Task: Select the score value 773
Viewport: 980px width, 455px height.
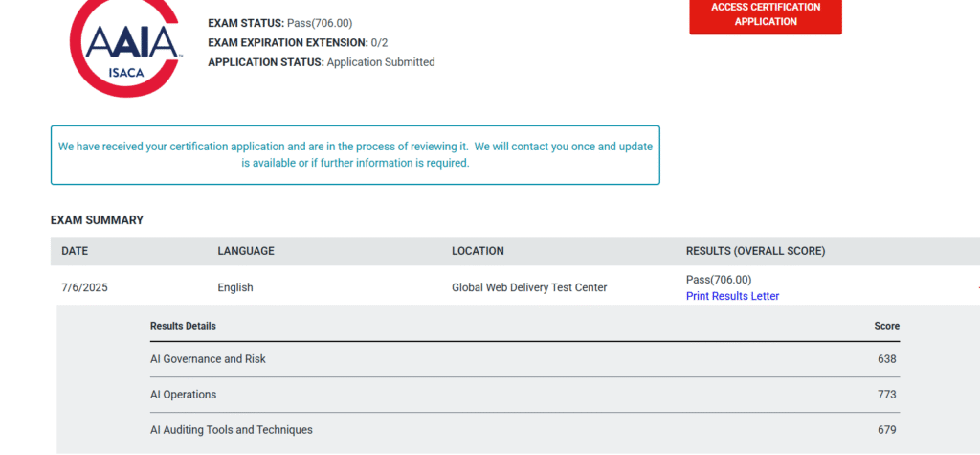Action: pyautogui.click(x=886, y=395)
